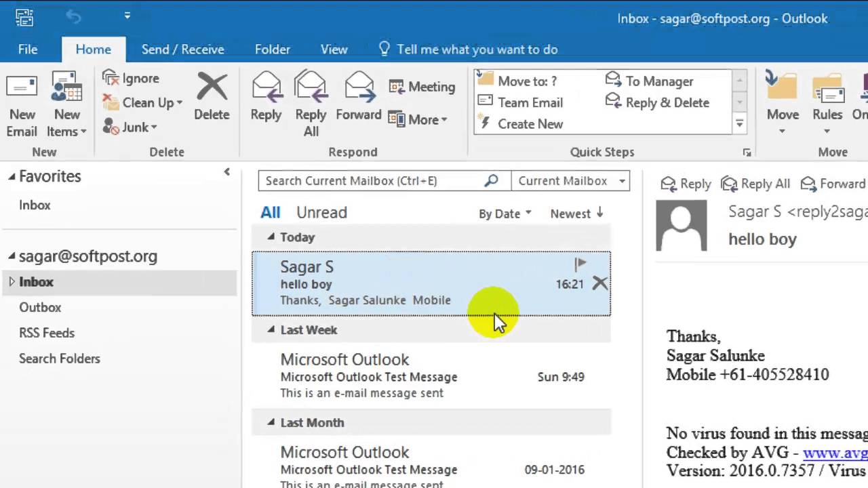868x488 pixels.
Task: Select the Move to: ? quick step
Action: 518,81
